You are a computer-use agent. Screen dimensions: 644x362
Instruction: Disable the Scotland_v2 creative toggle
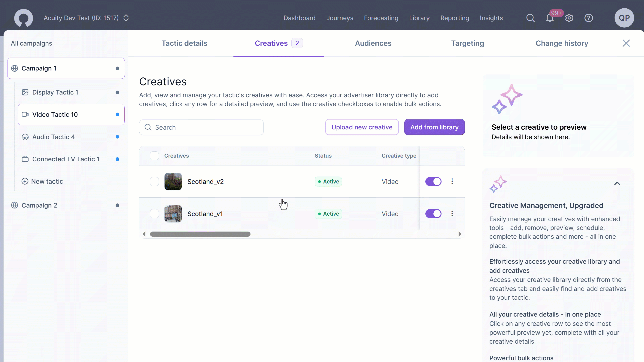click(433, 181)
